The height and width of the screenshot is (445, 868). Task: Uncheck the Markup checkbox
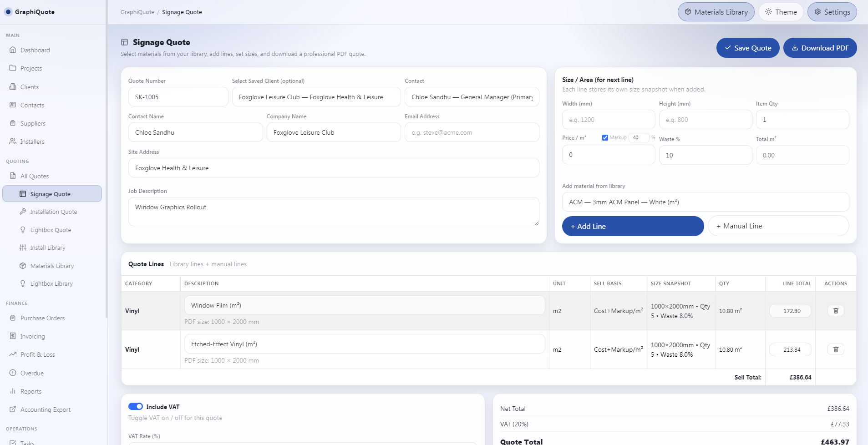coord(605,137)
